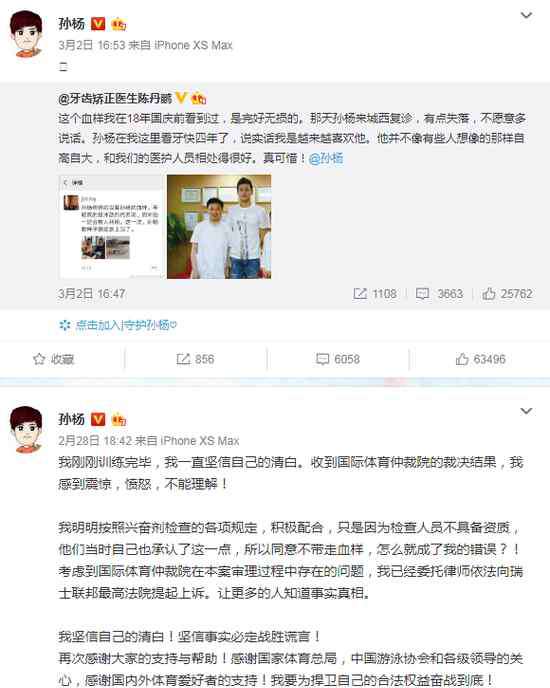Favorite the first post with 收藏 star
Screen dimensions: 550x688
54,359
